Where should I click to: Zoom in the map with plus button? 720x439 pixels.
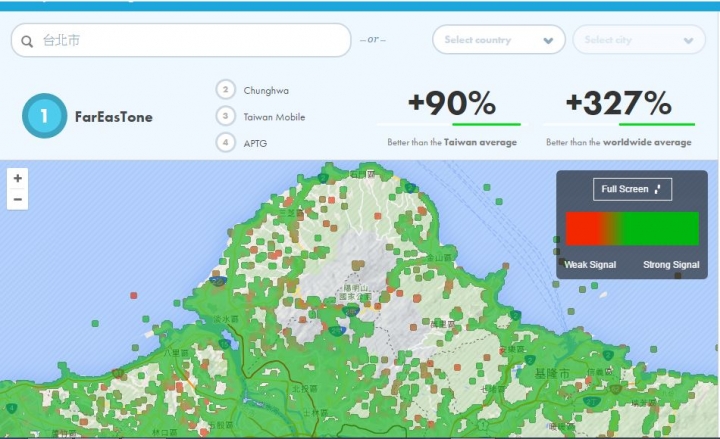[17, 178]
